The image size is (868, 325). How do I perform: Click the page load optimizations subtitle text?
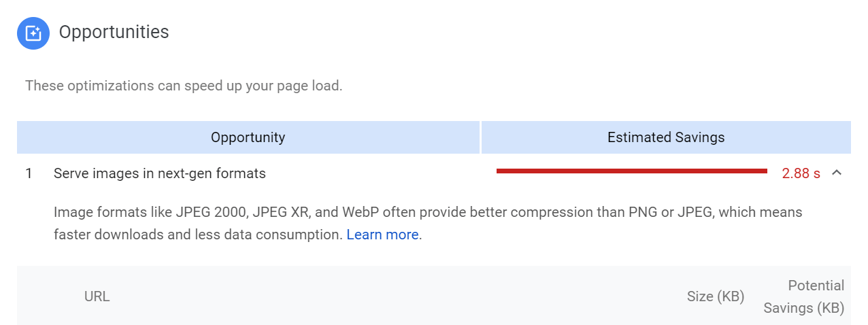(184, 86)
